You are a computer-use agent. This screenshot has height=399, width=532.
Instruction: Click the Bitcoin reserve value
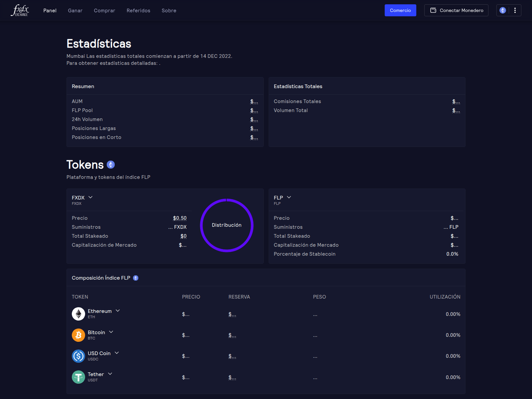pyautogui.click(x=232, y=335)
